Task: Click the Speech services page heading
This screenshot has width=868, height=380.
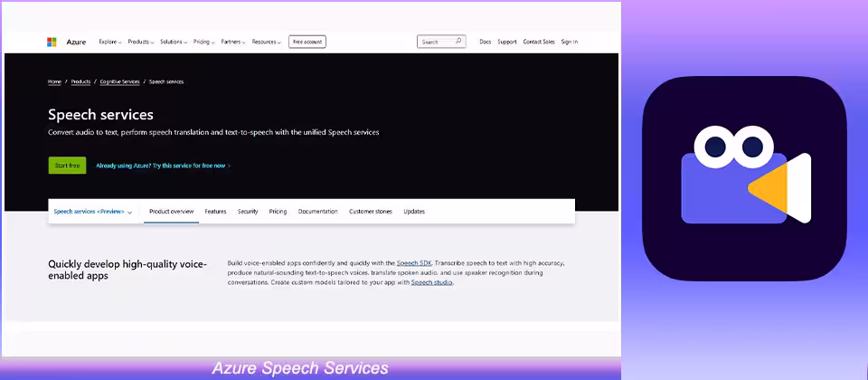Action: click(100, 115)
